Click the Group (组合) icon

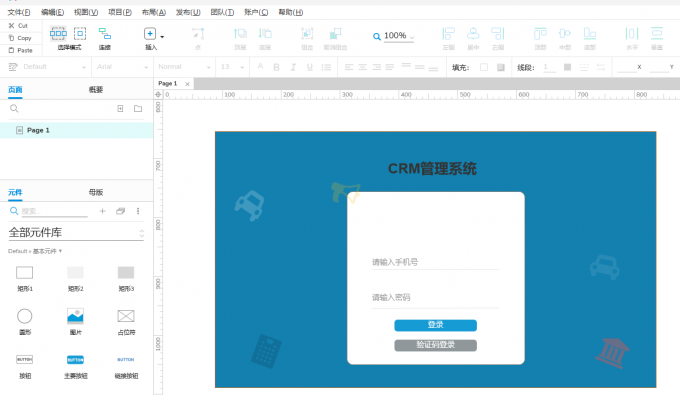(x=307, y=33)
